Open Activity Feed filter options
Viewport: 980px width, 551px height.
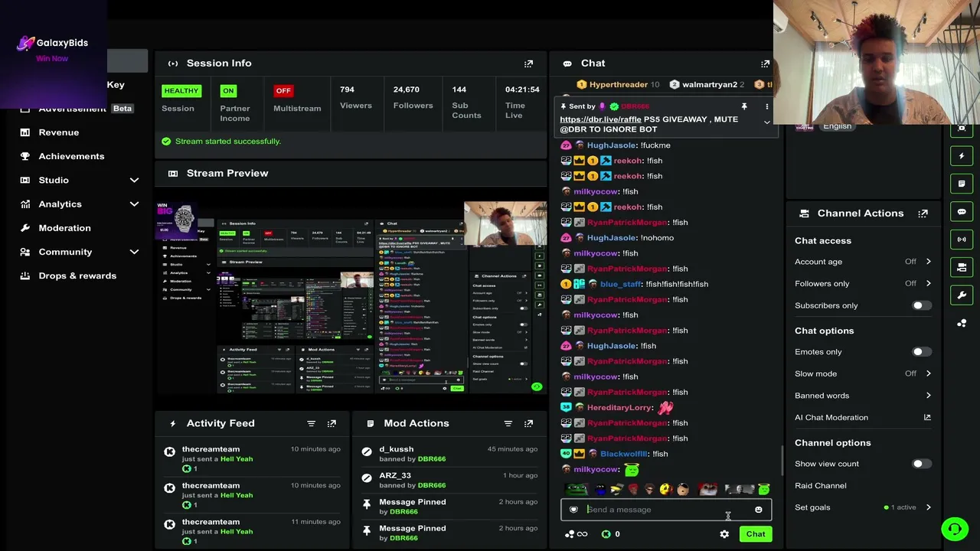311,423
